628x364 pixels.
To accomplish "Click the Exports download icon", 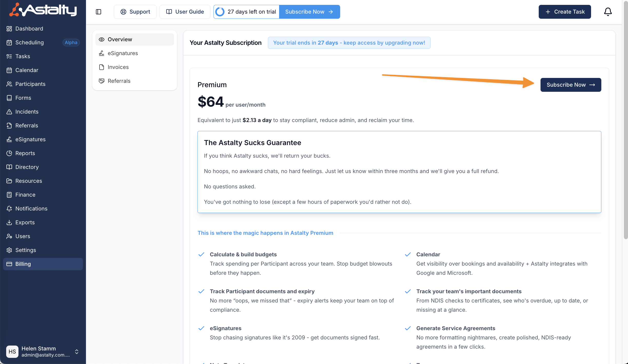I will (9, 223).
